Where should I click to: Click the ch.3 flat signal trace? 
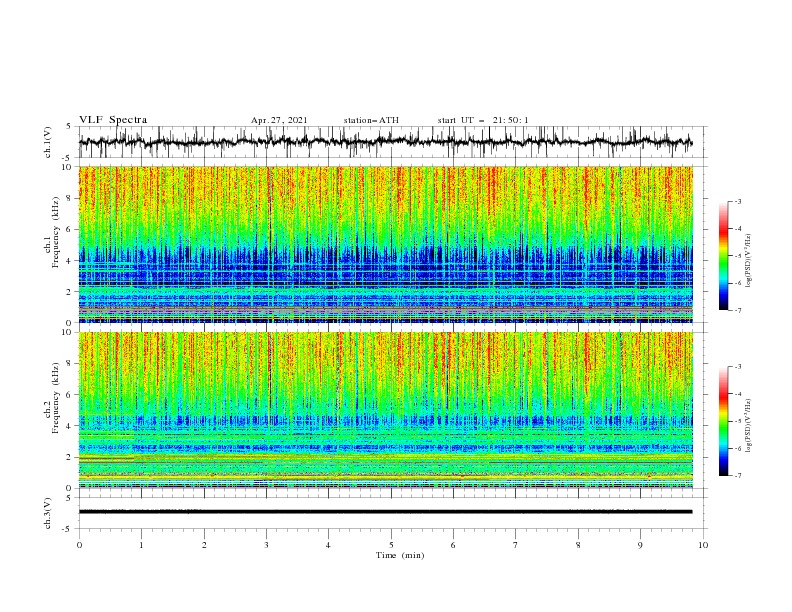click(386, 512)
